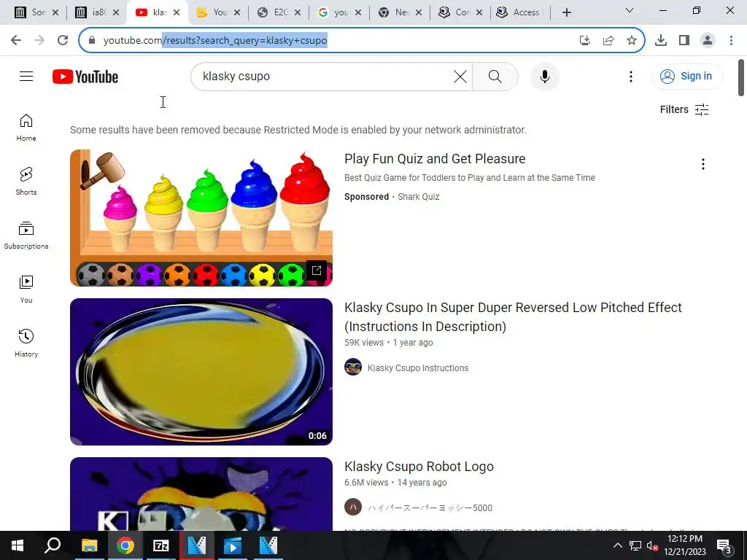Click the browser forward arrow

pyautogui.click(x=39, y=40)
